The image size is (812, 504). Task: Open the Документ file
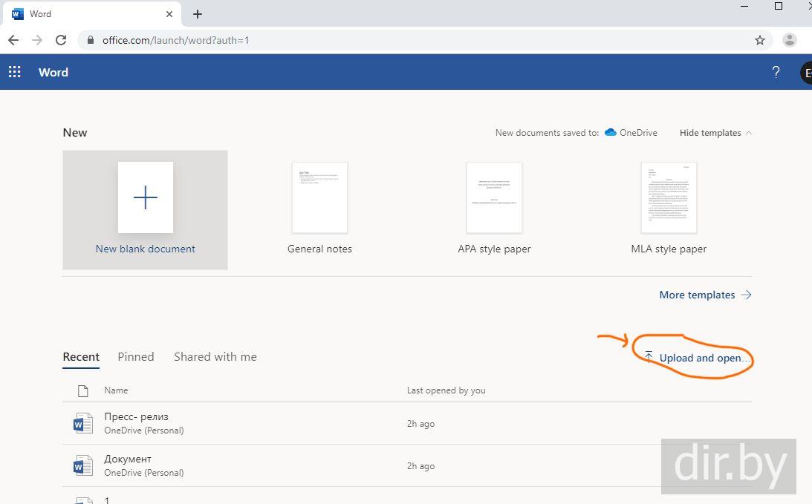tap(128, 459)
